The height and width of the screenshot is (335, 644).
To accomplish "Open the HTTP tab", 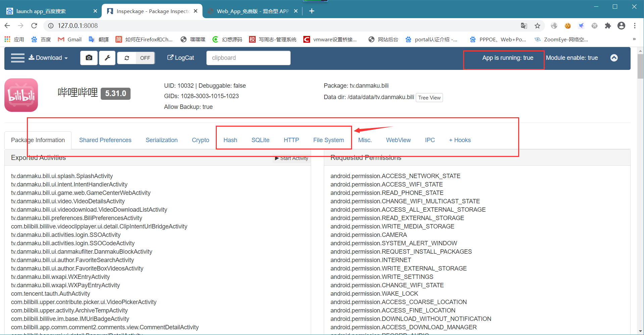I will 291,140.
